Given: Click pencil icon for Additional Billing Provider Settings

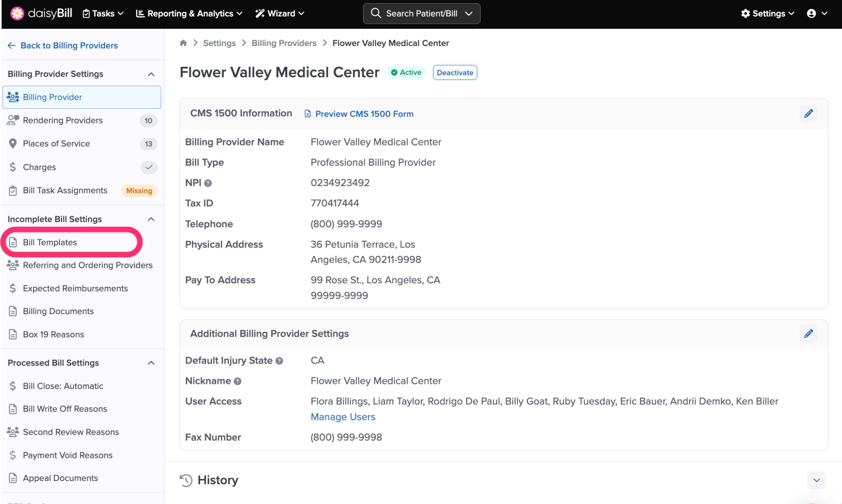Looking at the screenshot, I should [x=808, y=334].
